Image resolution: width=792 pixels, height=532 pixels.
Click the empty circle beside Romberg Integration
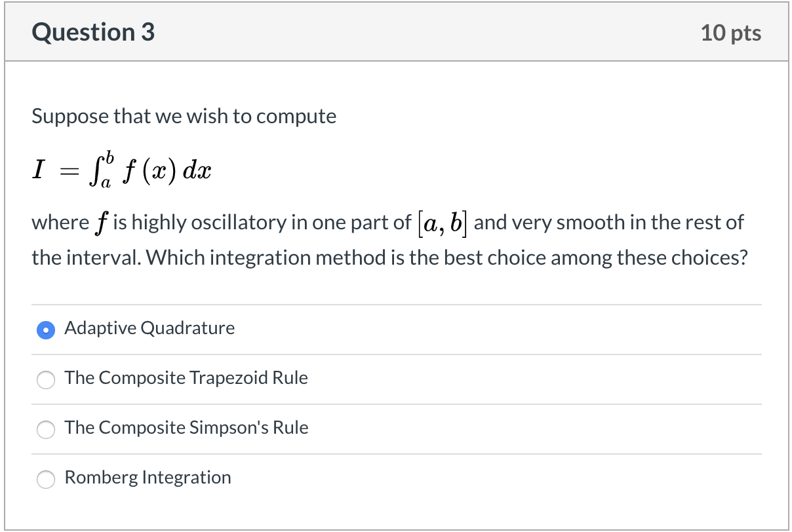[x=45, y=480]
